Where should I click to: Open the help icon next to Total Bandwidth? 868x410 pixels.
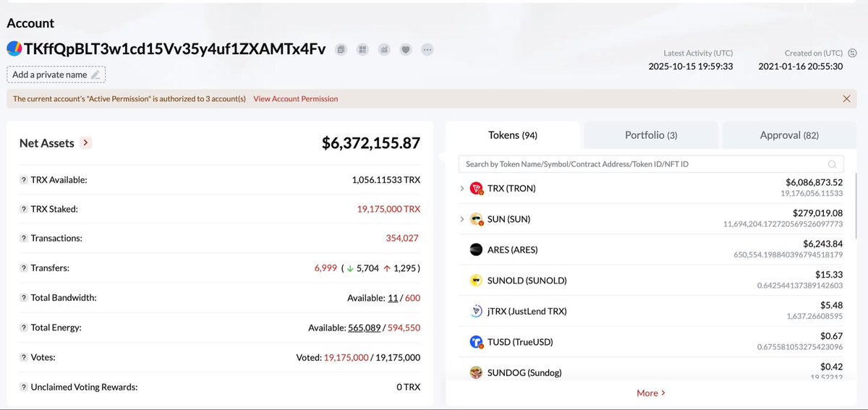click(x=23, y=297)
